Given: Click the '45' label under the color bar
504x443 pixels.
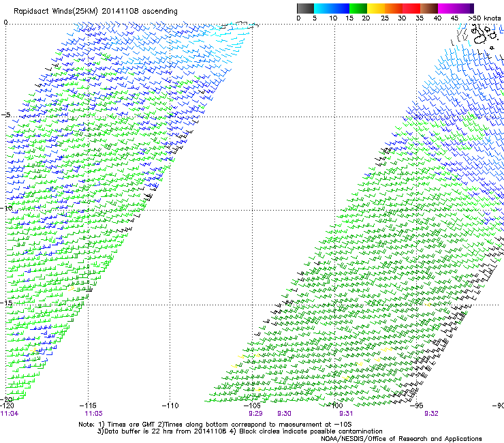Looking at the screenshot, I should pos(454,18).
